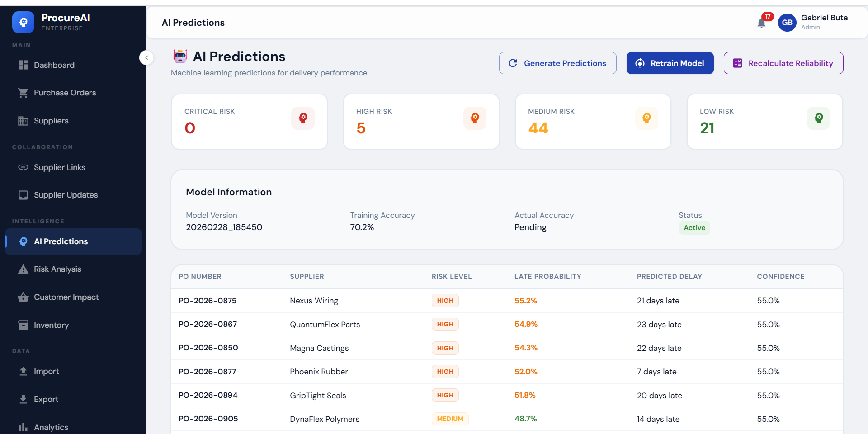Screen dimensions: 868x434
Task: Click the notification bell icon
Action: tap(761, 23)
